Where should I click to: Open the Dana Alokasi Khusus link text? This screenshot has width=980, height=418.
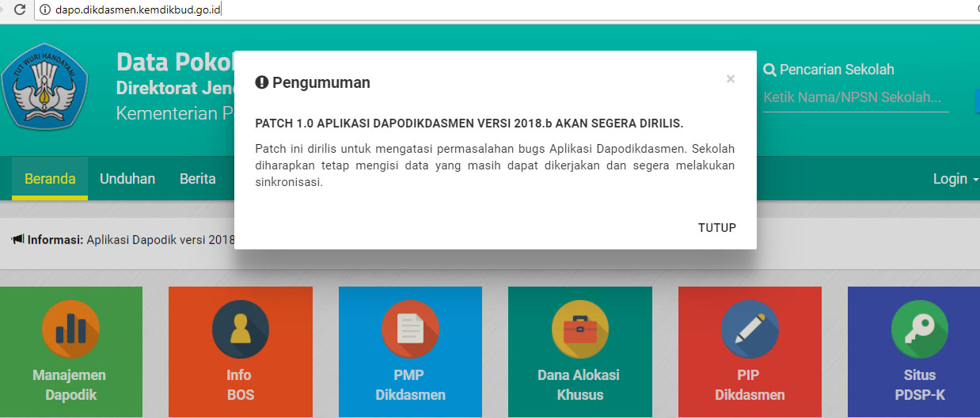click(579, 385)
